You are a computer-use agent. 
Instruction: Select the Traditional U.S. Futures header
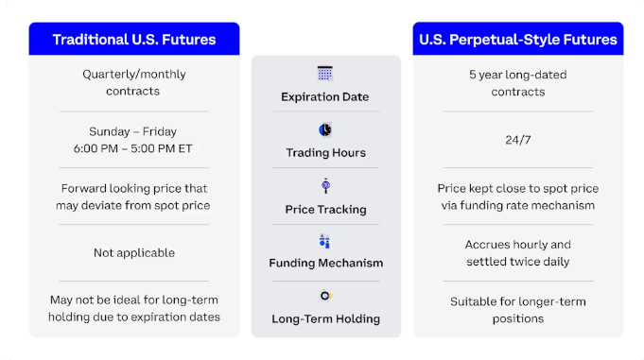(x=134, y=39)
